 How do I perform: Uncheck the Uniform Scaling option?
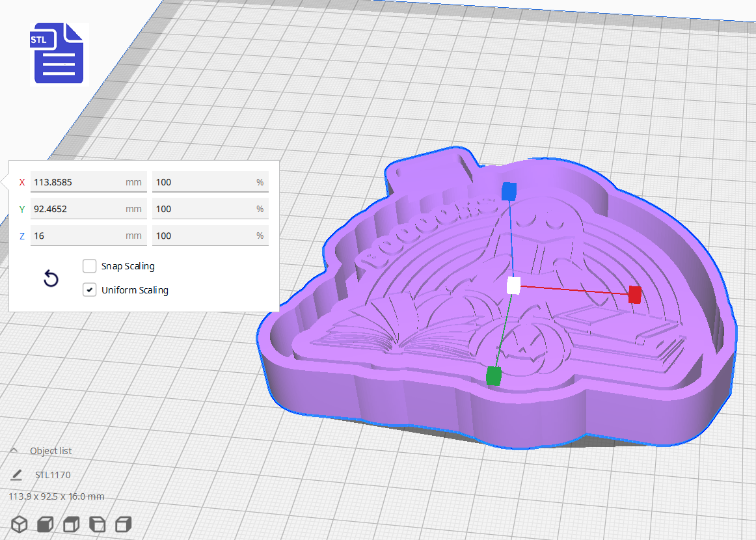[89, 290]
